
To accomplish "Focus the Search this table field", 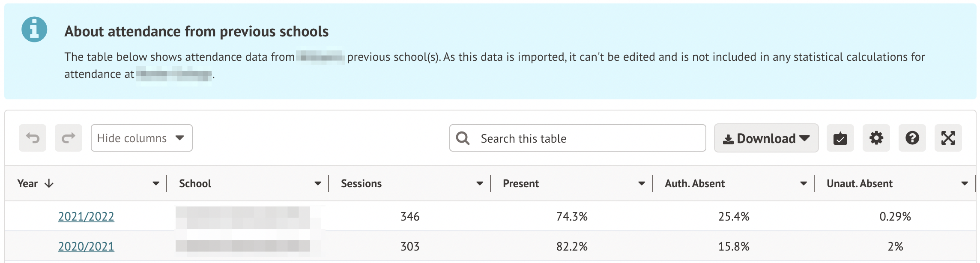I will coord(587,138).
